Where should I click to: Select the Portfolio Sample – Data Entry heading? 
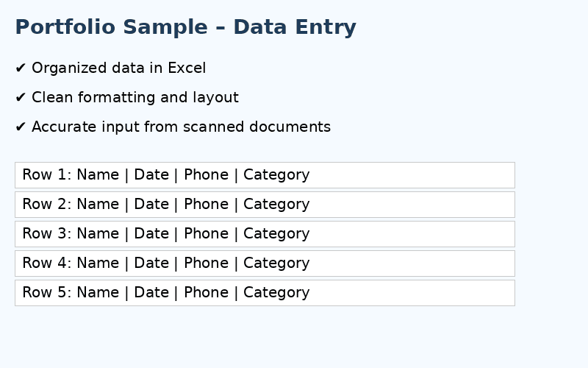[x=186, y=27]
